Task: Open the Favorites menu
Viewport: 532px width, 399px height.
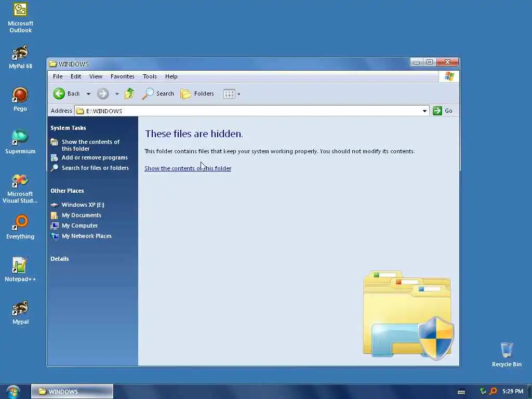Action: pyautogui.click(x=123, y=76)
